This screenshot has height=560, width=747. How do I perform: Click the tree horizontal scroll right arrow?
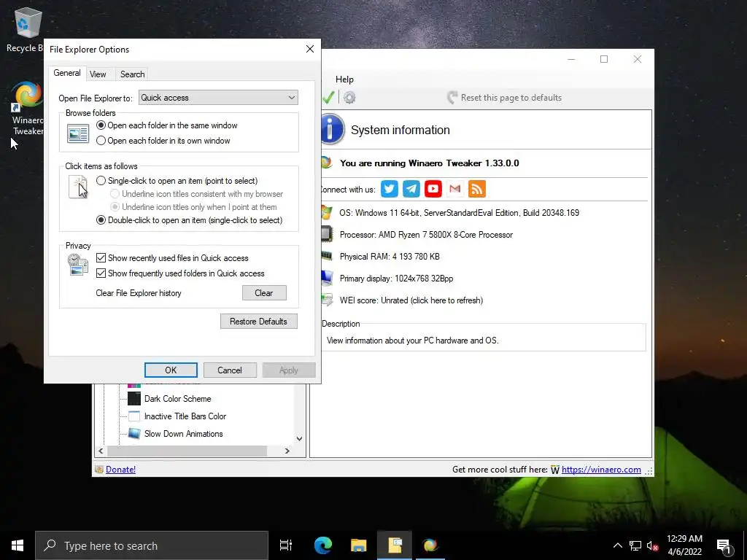click(x=287, y=451)
